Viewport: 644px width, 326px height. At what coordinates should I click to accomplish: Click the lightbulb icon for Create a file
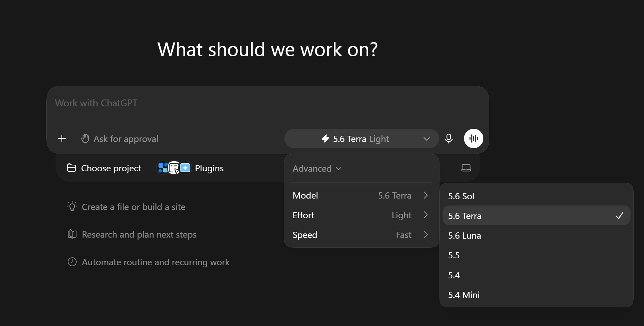(x=72, y=207)
